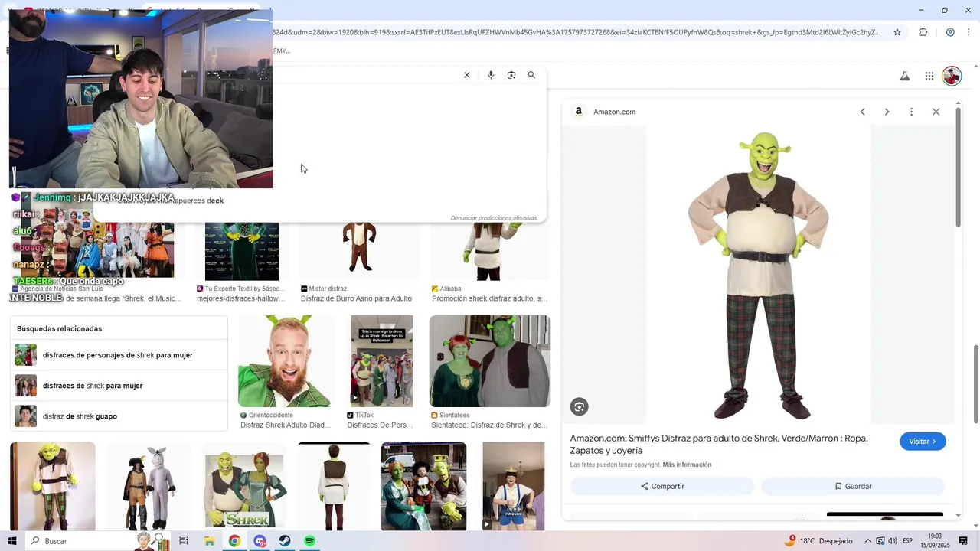Open Amazon Smiffys Disfraz title link
This screenshot has height=551, width=980.
pyautogui.click(x=719, y=445)
